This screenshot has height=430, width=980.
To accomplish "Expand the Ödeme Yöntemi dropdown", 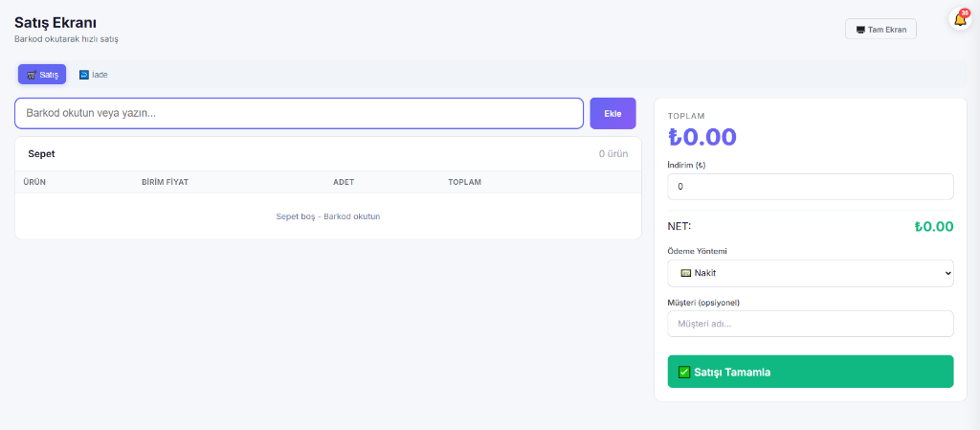I will [810, 273].
